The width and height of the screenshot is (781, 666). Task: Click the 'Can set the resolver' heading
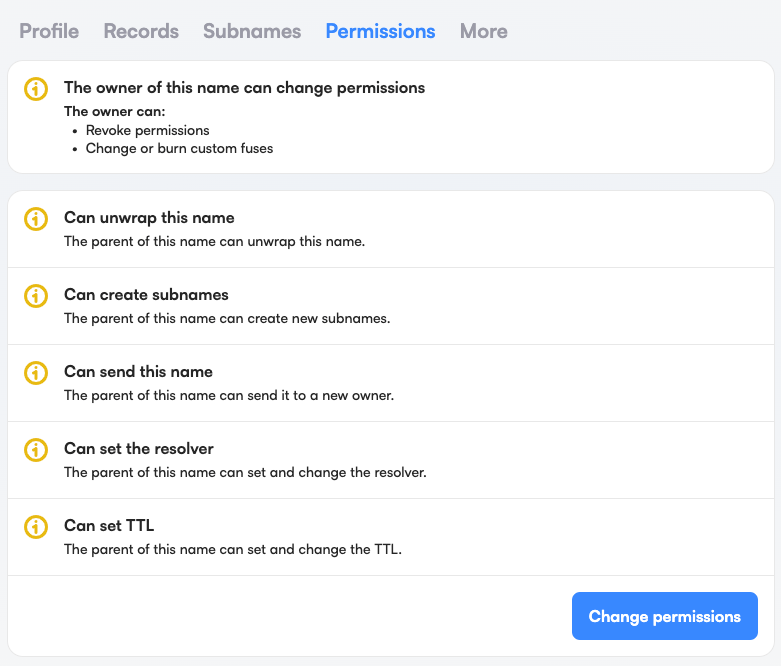coord(139,449)
